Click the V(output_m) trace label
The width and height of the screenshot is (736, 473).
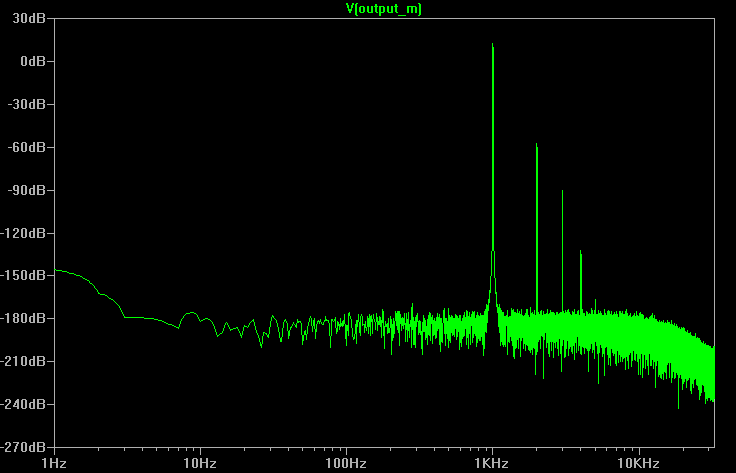coord(383,8)
